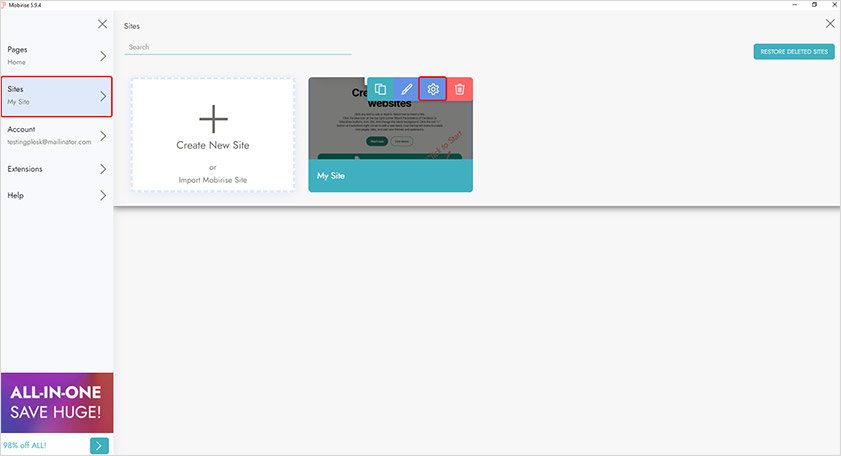Close the left sidebar menu with X
Viewport: 841px width, 456px height.
(x=102, y=24)
